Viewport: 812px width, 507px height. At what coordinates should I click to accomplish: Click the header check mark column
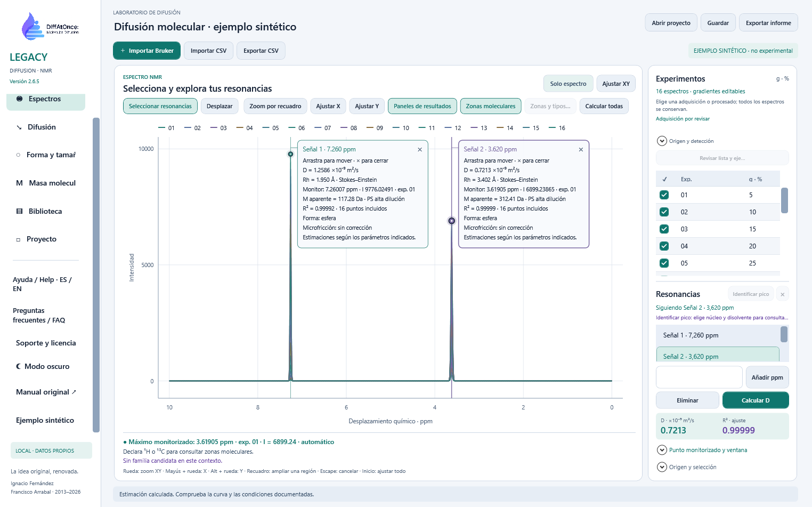coord(664,179)
